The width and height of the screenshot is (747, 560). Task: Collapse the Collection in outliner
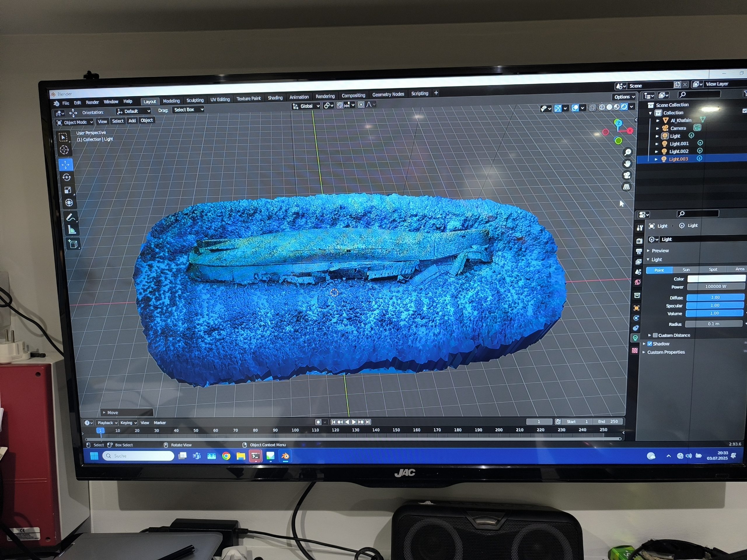pyautogui.click(x=650, y=113)
